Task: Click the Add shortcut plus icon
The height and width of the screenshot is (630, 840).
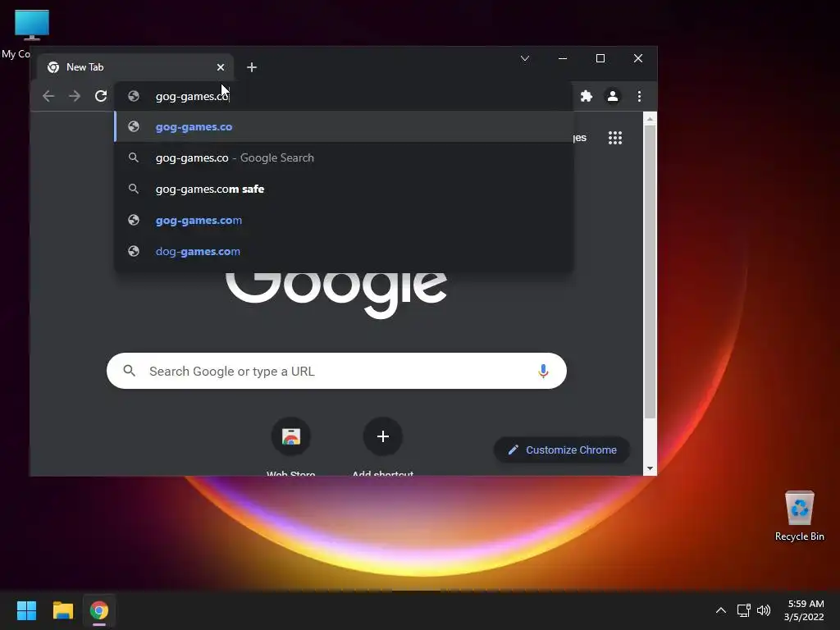Action: (x=382, y=436)
